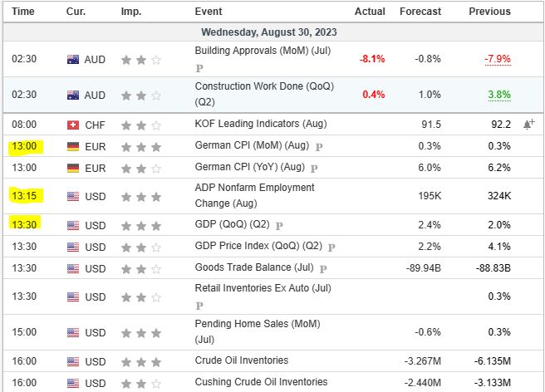This screenshot has width=545, height=392.
Task: Click the alert bell on KOF Leading Indicators row
Action: (x=528, y=124)
